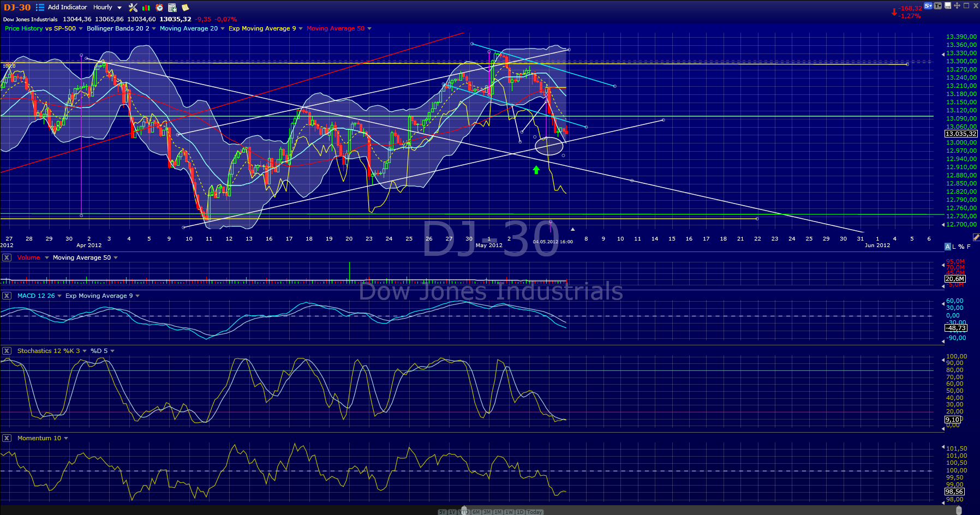The width and height of the screenshot is (980, 515).
Task: Click the DJ-30 symbol title
Action: coord(17,8)
